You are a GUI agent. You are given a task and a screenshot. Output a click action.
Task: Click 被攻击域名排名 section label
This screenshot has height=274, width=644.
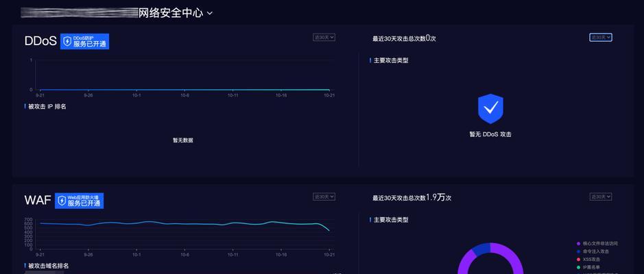(48, 266)
